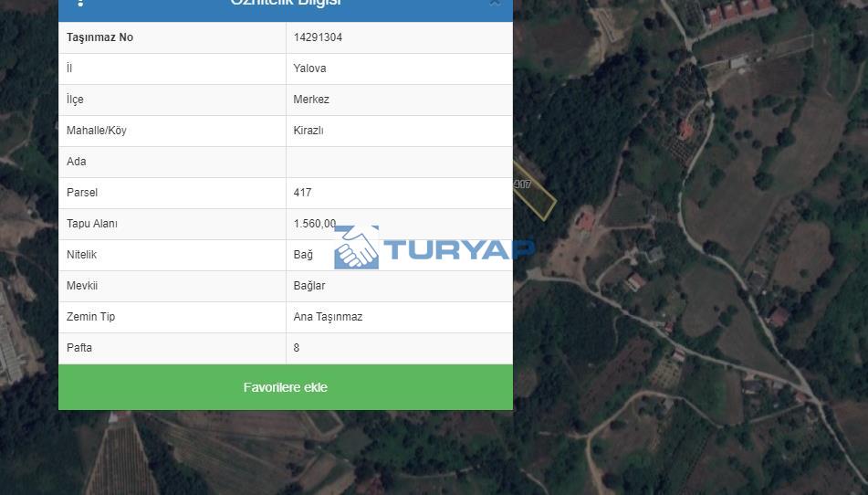Click the Nitelik row label
Screen dimensions: 868x495
coord(81,254)
